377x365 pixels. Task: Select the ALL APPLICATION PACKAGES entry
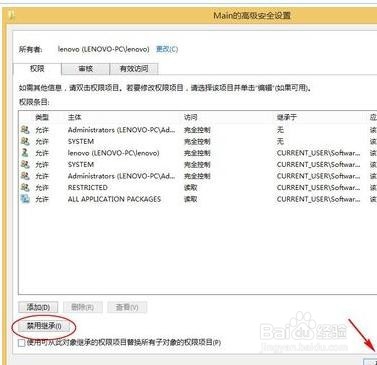point(197,199)
